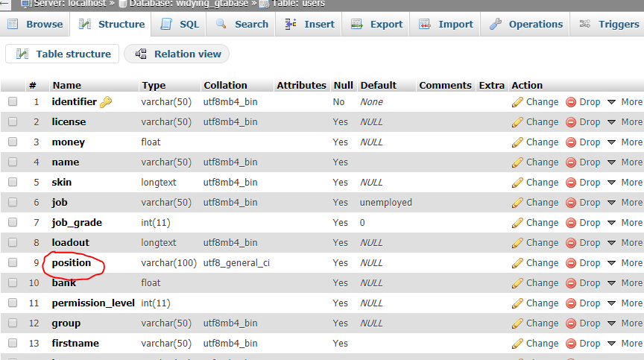Click the red Drop icon for job_grade
This screenshot has width=644, height=360.
(571, 223)
